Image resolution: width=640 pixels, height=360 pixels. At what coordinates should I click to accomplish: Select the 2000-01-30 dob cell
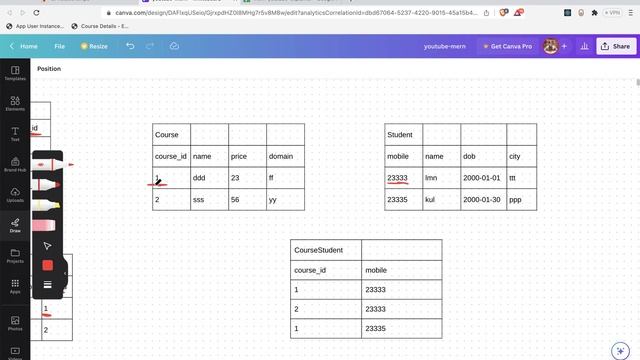point(484,200)
